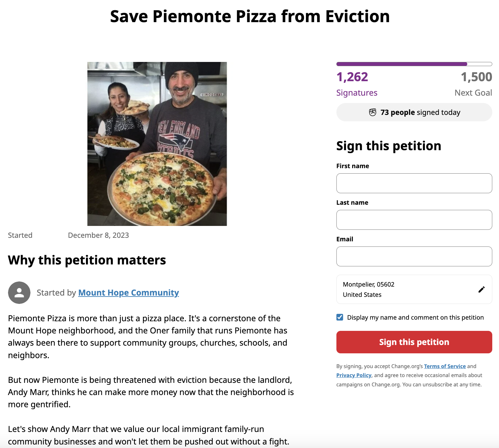Screen dimensions: 499x448
Task: Click the 1,500 next goal number
Action: pos(476,77)
